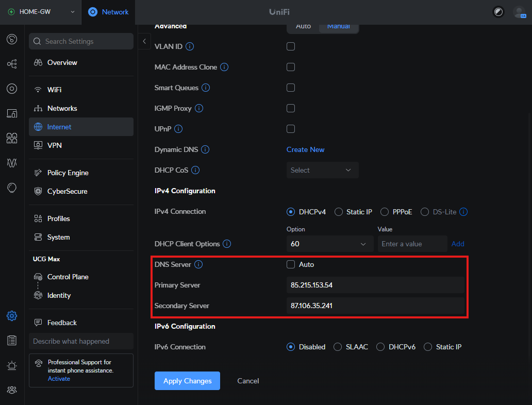This screenshot has height=405, width=532.
Task: Click the MAC Address Clone info icon
Action: (224, 67)
